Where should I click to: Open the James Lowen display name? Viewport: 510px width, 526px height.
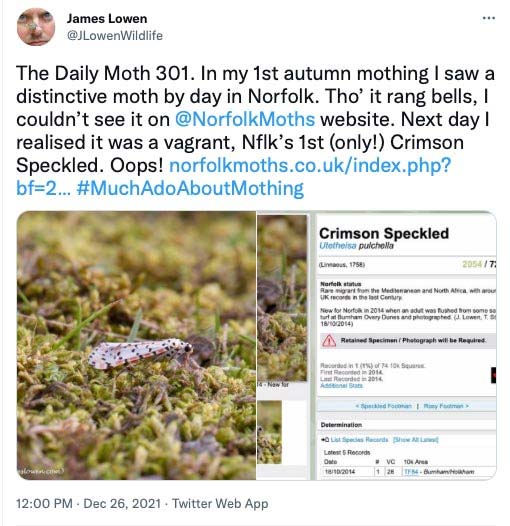coord(107,19)
